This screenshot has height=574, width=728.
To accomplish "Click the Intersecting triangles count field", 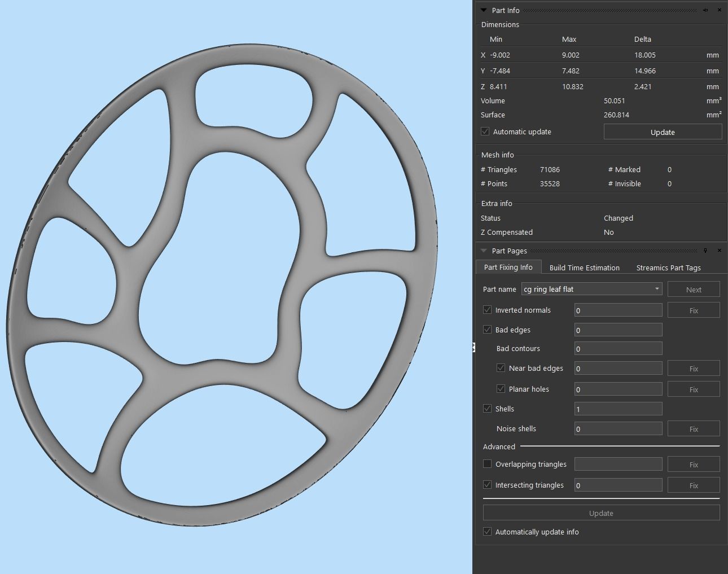I will tap(618, 485).
